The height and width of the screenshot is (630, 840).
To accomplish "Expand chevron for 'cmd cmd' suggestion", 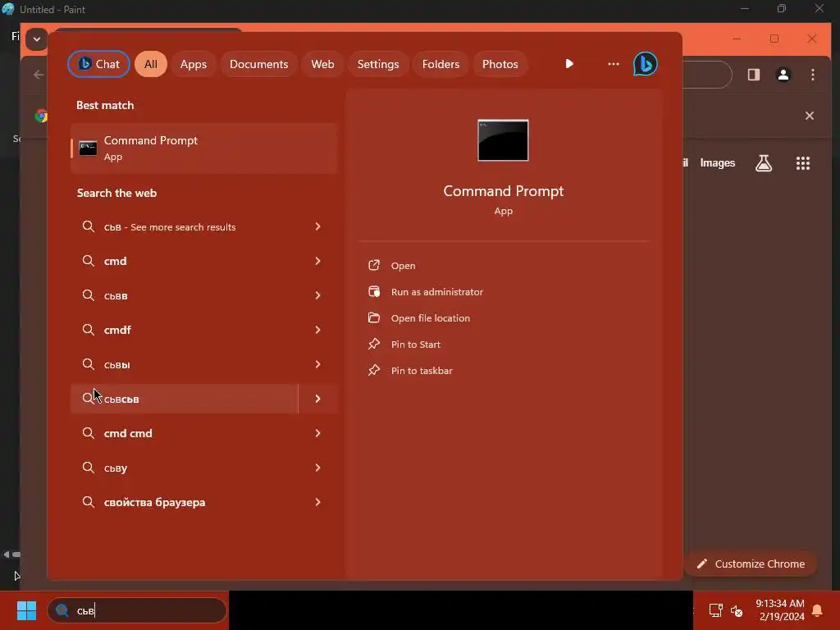I will tap(317, 433).
